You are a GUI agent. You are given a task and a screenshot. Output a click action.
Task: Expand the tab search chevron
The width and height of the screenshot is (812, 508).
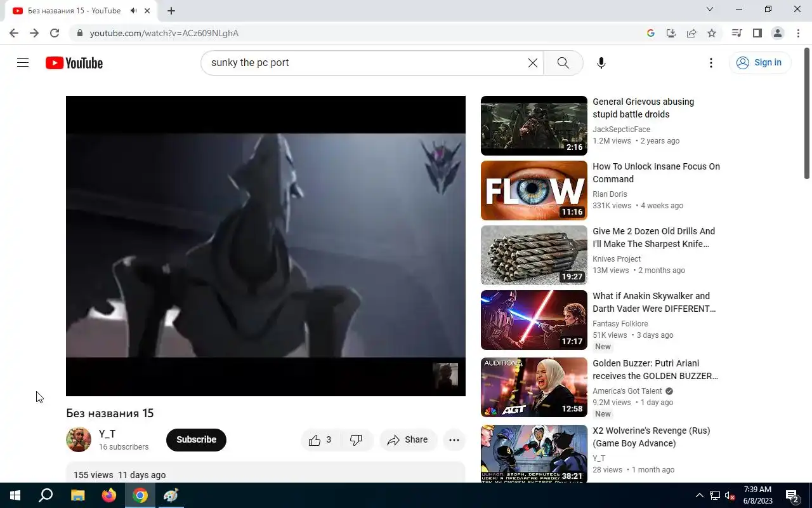pos(710,9)
